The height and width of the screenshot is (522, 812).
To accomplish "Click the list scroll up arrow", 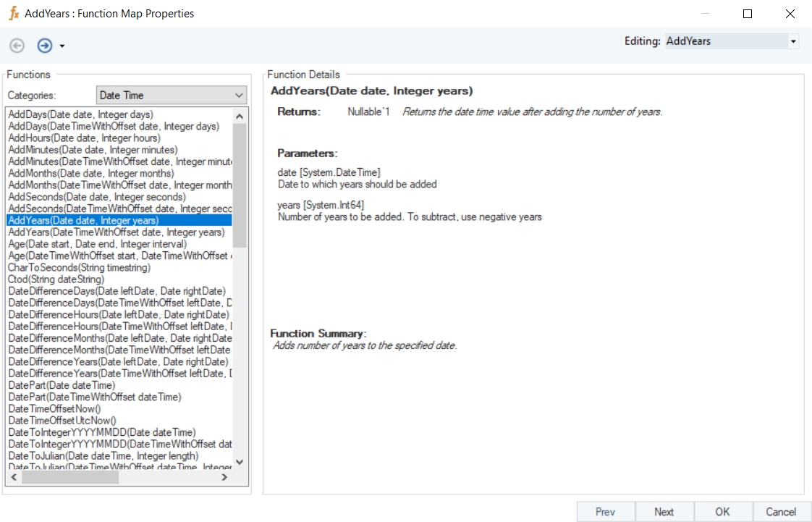I will 240,115.
